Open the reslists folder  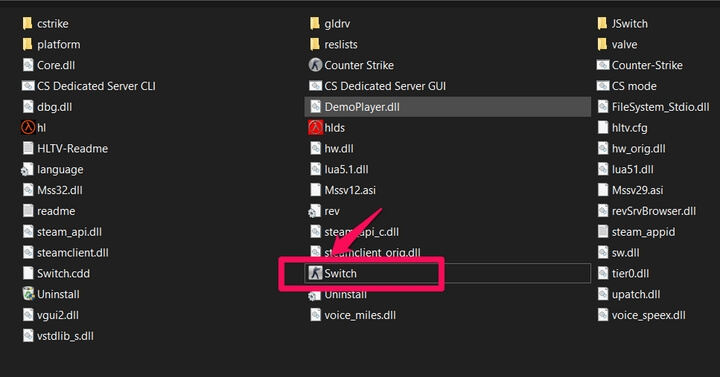tap(333, 45)
